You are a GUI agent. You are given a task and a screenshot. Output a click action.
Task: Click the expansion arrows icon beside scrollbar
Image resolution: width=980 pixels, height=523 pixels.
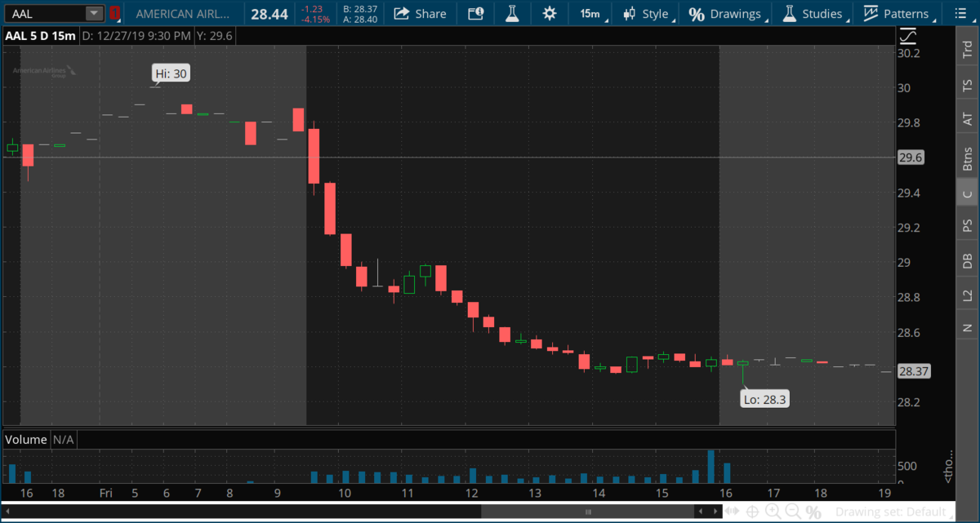[733, 512]
